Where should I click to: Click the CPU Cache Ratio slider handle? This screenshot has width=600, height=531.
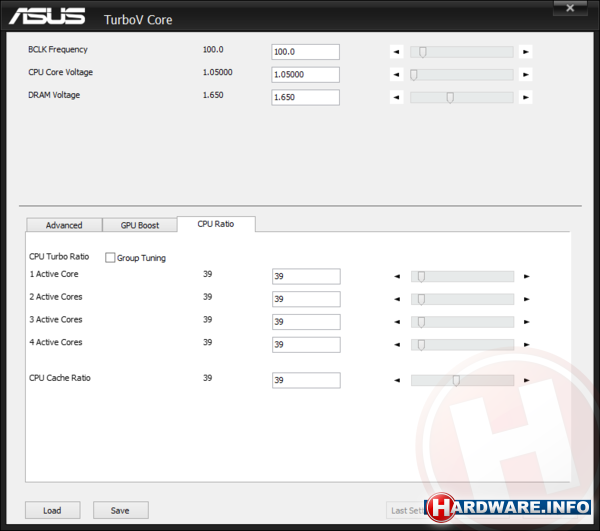tap(456, 381)
